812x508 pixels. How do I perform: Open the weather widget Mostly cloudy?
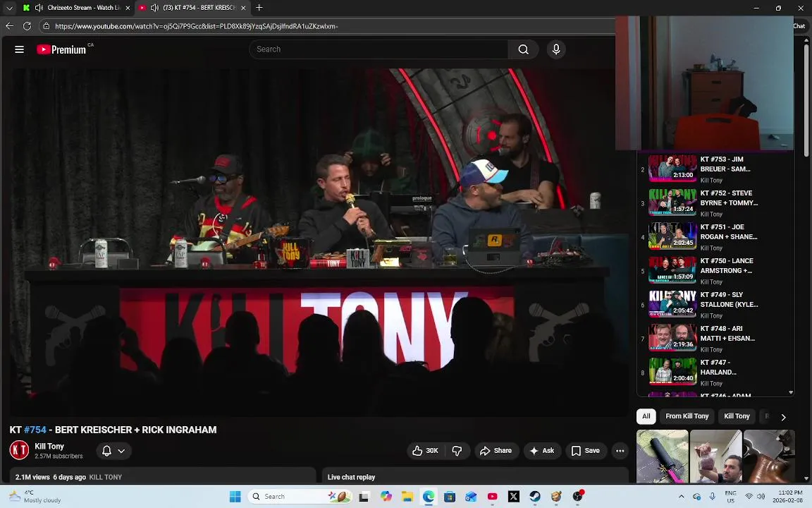coord(35,497)
